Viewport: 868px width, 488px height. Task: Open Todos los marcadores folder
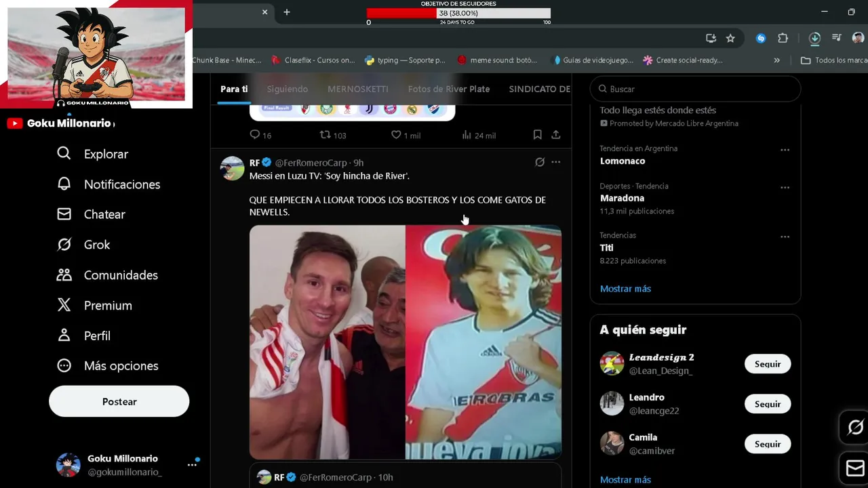pyautogui.click(x=833, y=60)
